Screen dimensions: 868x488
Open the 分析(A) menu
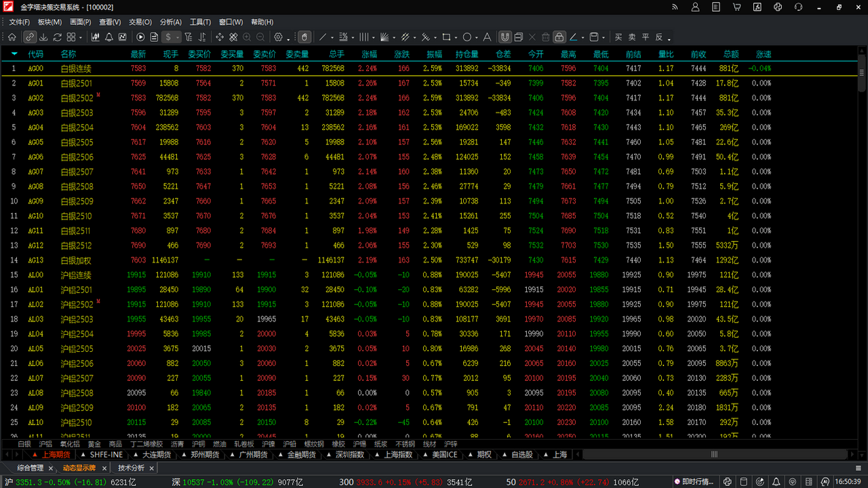point(171,22)
